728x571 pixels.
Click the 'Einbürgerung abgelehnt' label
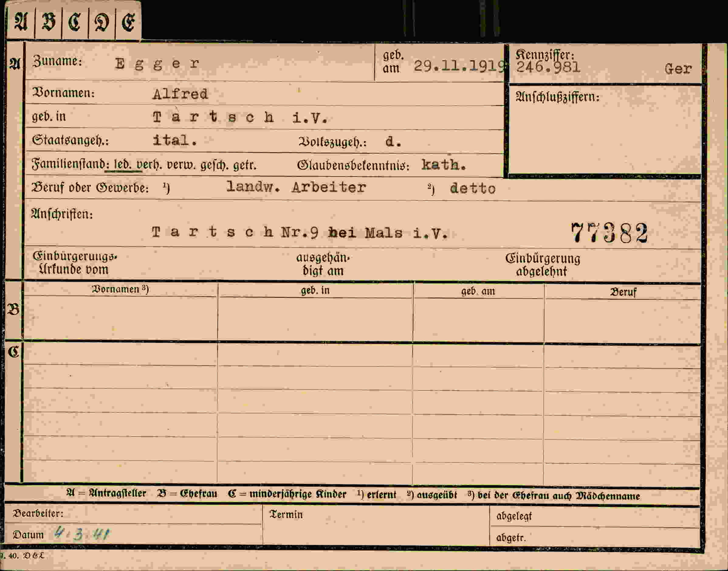(543, 265)
